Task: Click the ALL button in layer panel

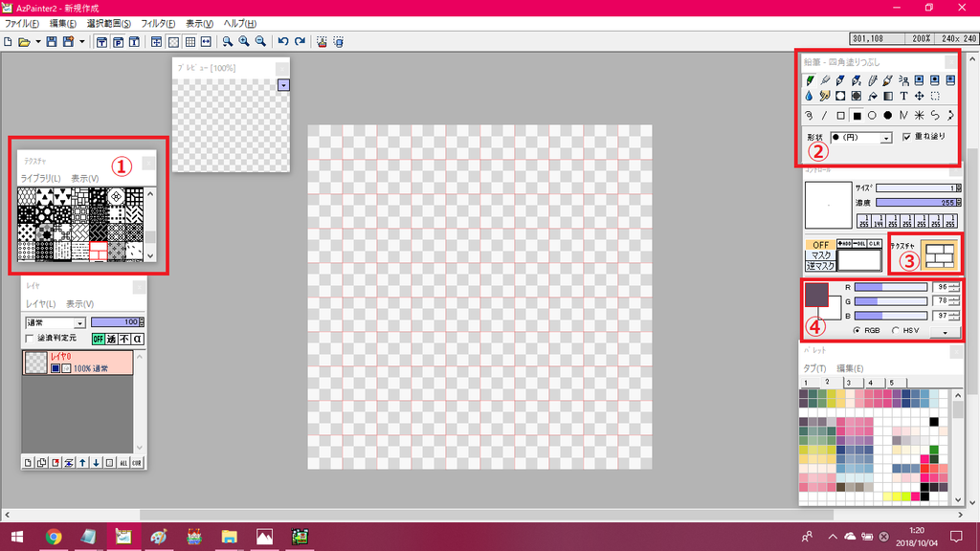Action: tap(123, 463)
